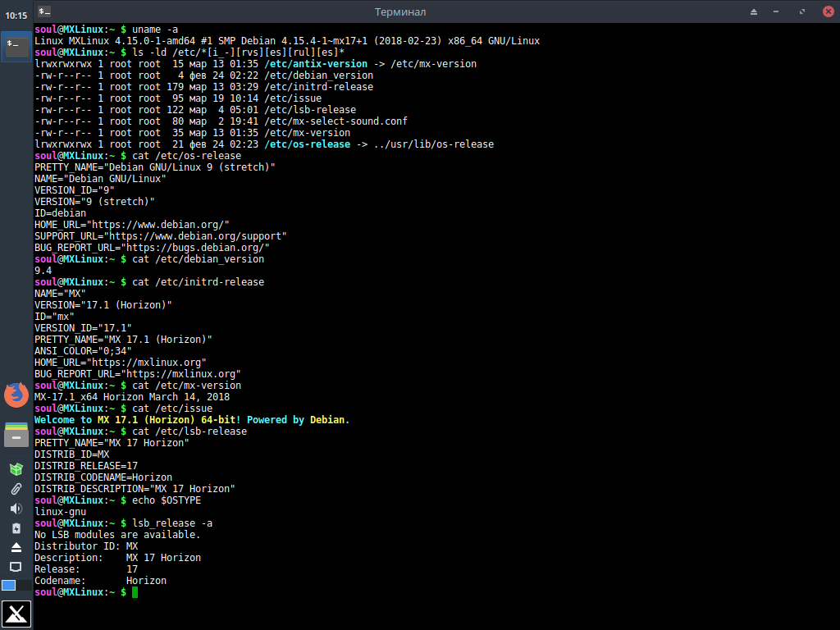Open the battery power manager icon
Image resolution: width=840 pixels, height=630 pixels.
pyautogui.click(x=16, y=528)
